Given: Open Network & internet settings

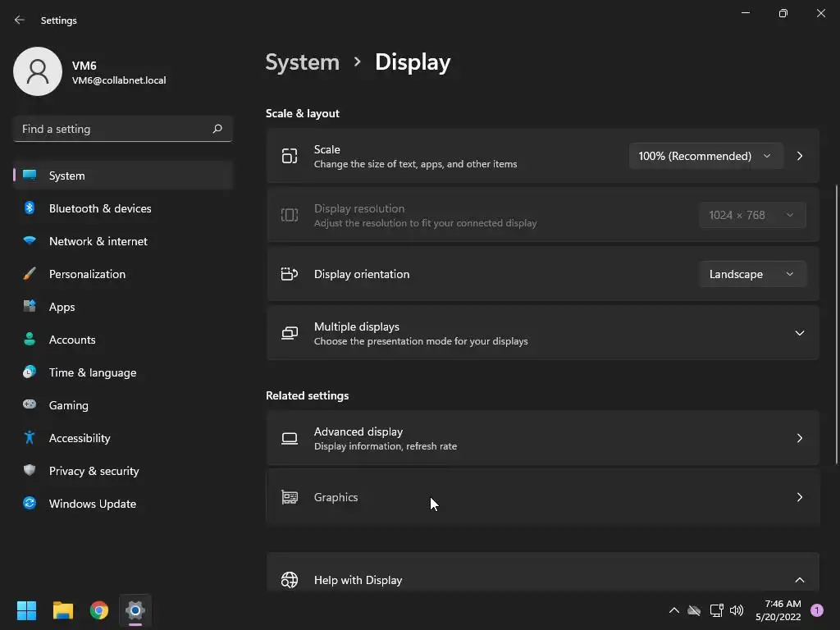Looking at the screenshot, I should (x=123, y=240).
